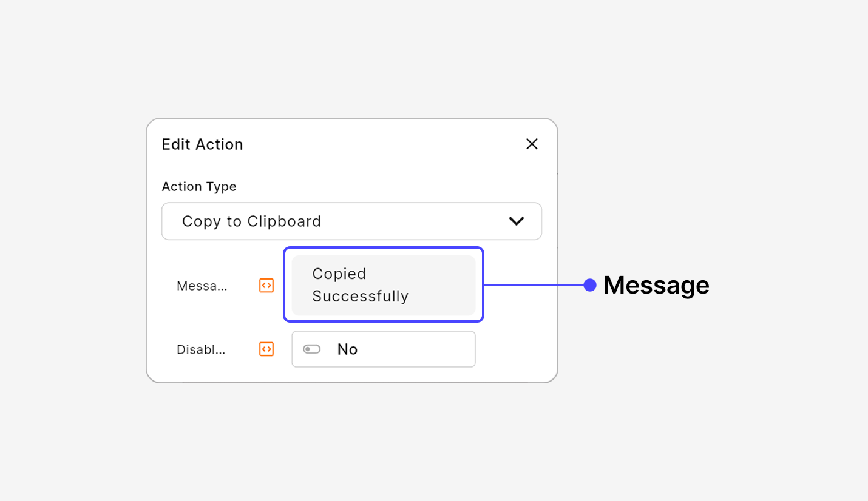Click the Disabl... field label
Viewport: 868px width, 501px height.
pos(201,349)
